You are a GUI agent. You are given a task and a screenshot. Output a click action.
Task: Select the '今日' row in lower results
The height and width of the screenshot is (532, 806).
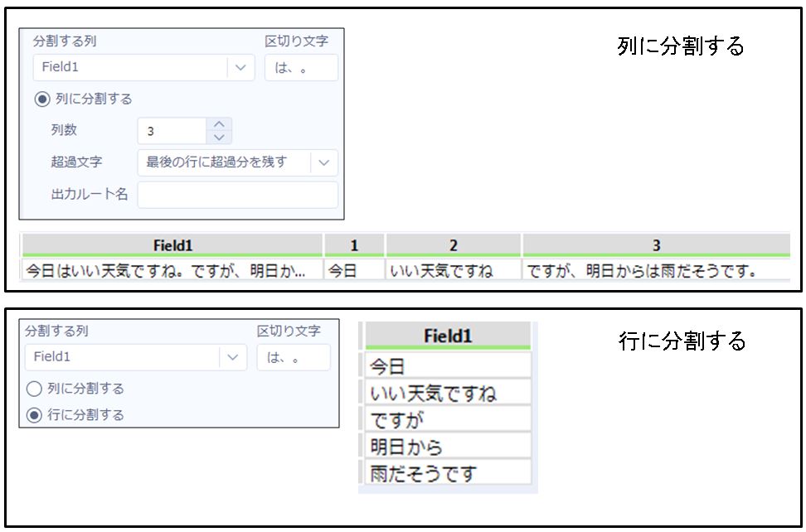click(x=447, y=365)
